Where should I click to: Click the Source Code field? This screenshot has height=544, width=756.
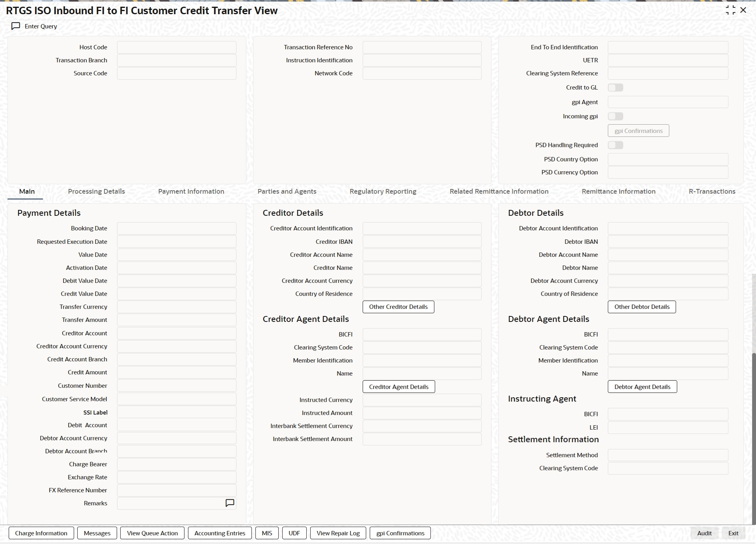point(177,73)
